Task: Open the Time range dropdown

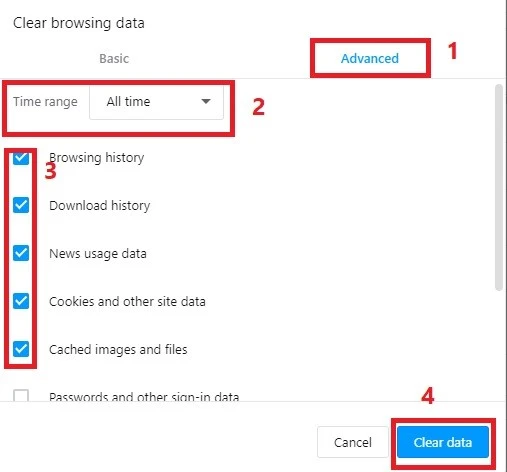Action: (156, 102)
